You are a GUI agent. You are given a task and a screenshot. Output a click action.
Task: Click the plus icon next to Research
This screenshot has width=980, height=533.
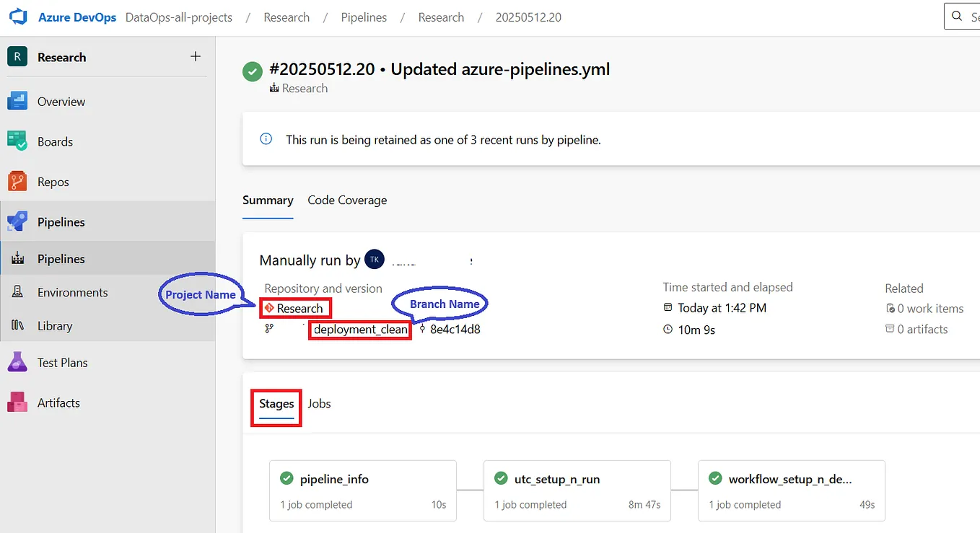click(x=195, y=56)
